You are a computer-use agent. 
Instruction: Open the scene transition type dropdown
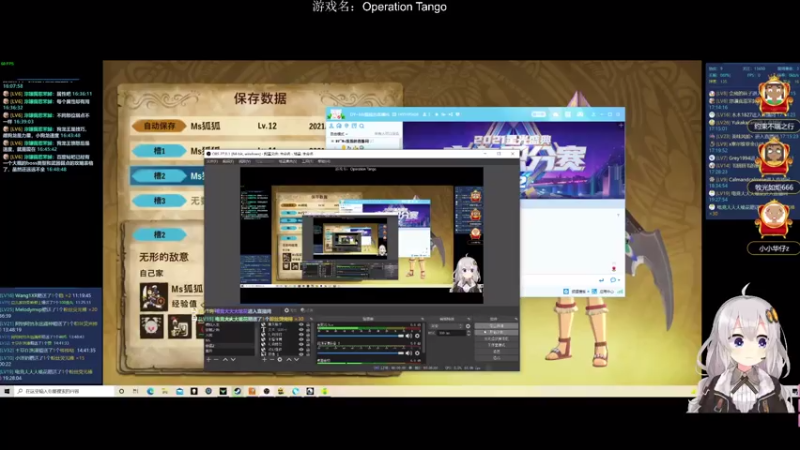coord(445,326)
